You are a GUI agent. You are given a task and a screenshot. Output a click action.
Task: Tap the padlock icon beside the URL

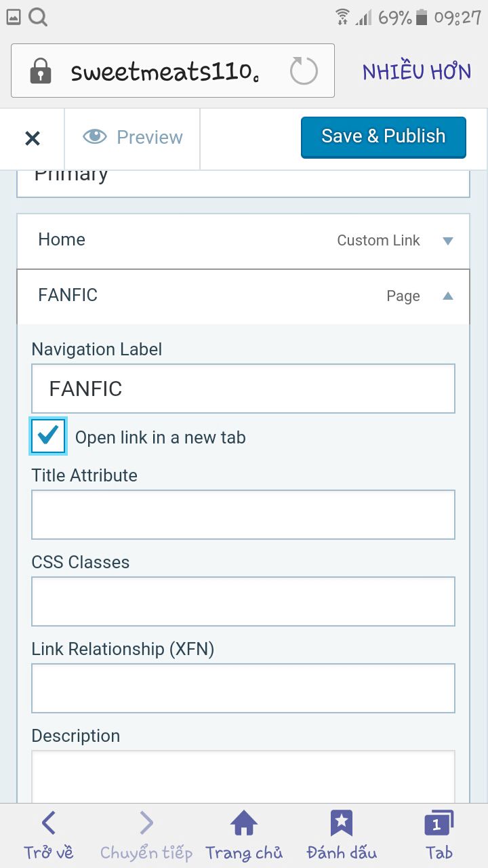41,71
